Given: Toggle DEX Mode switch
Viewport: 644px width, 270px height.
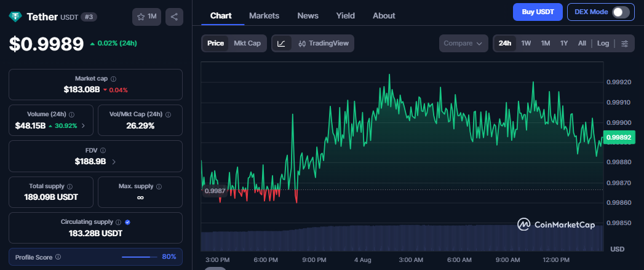Looking at the screenshot, I should click(620, 12).
